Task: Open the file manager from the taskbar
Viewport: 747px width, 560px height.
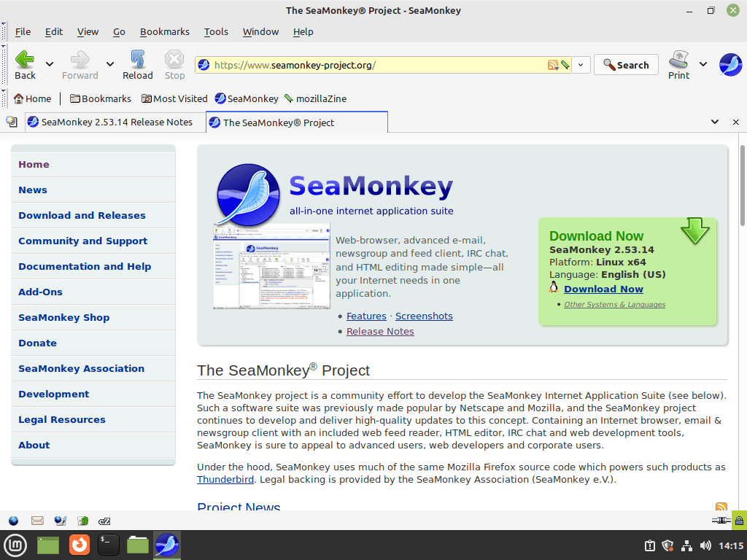Action: click(138, 545)
